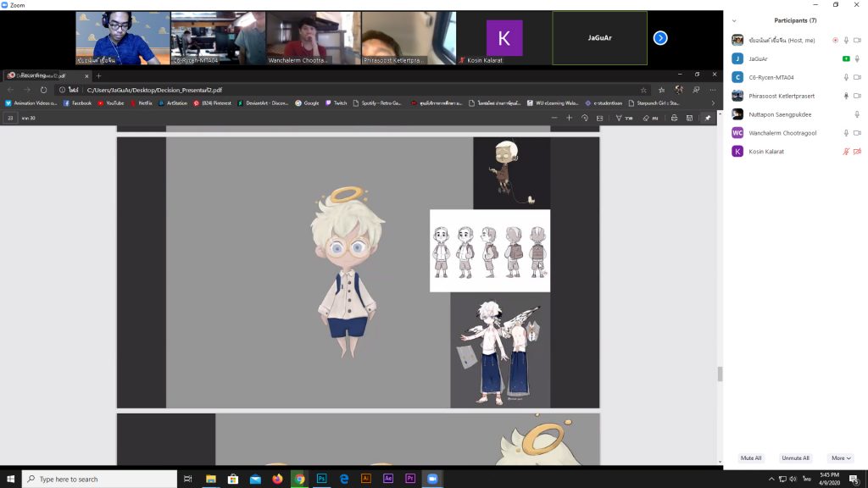868x488 pixels.
Task: Click Wanchalerm Chootragool's camera icon
Action: pyautogui.click(x=857, y=133)
